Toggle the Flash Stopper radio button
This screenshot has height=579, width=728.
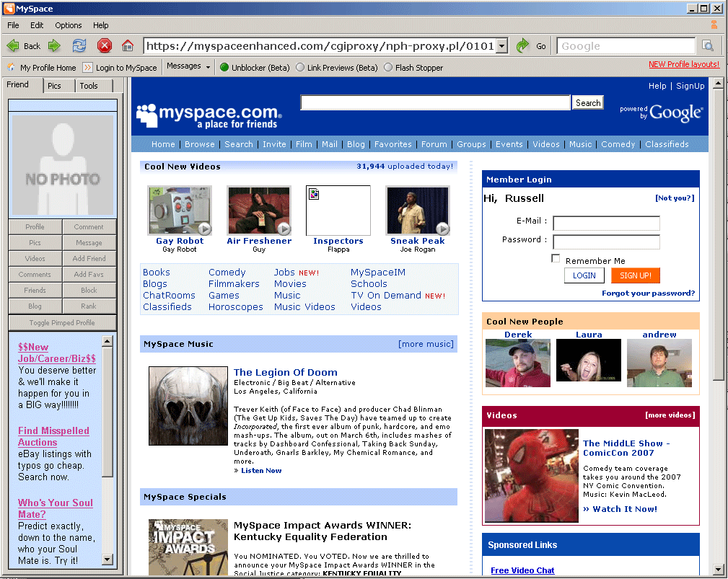click(388, 68)
